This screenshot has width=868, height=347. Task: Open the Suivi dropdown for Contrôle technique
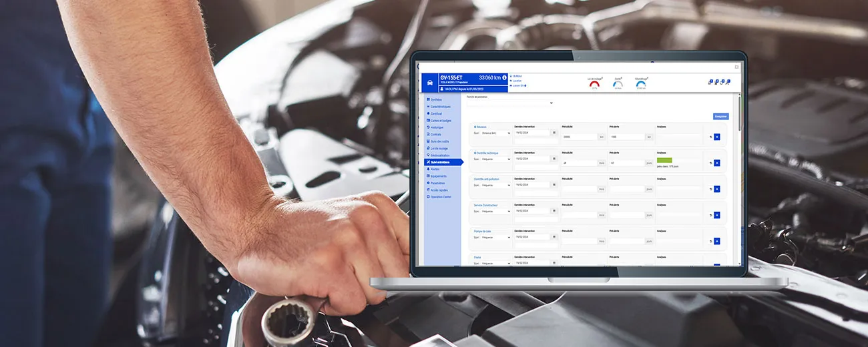tap(495, 159)
